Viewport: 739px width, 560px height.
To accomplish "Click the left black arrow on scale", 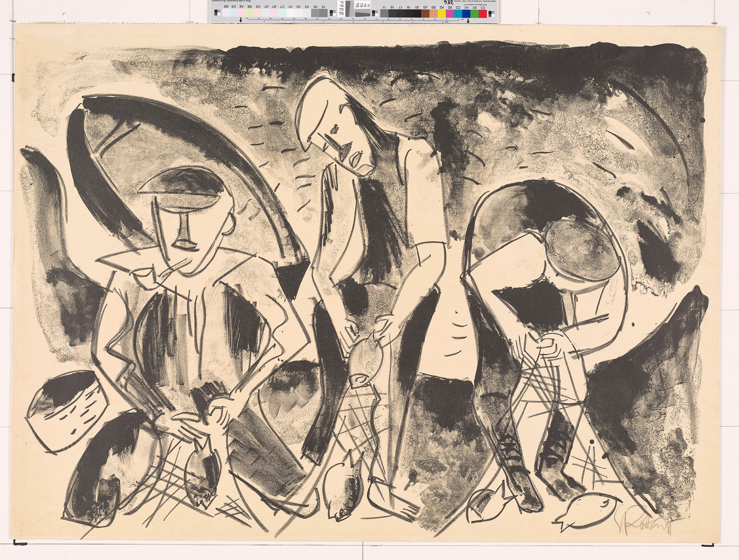I will (x=241, y=21).
